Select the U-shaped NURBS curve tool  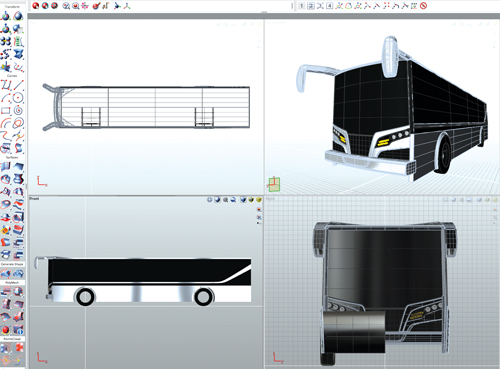(6, 85)
